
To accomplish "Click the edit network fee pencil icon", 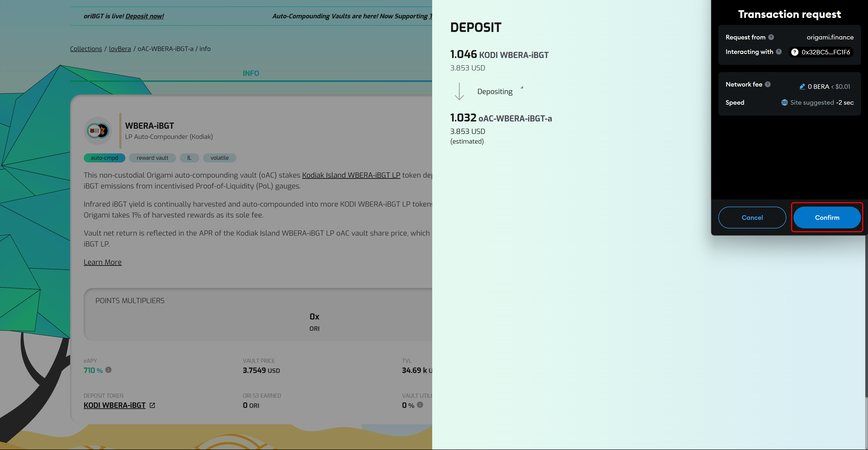I will click(x=802, y=87).
